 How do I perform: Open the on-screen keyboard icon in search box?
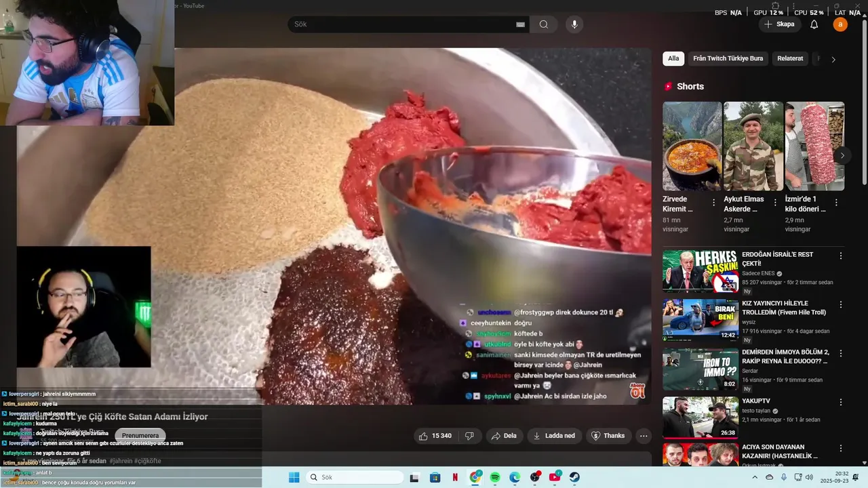point(521,24)
